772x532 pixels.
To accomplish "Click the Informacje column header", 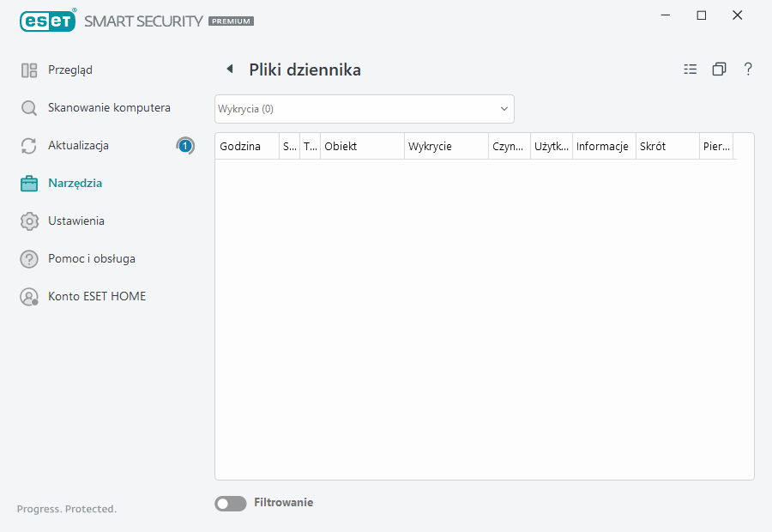I will point(603,146).
